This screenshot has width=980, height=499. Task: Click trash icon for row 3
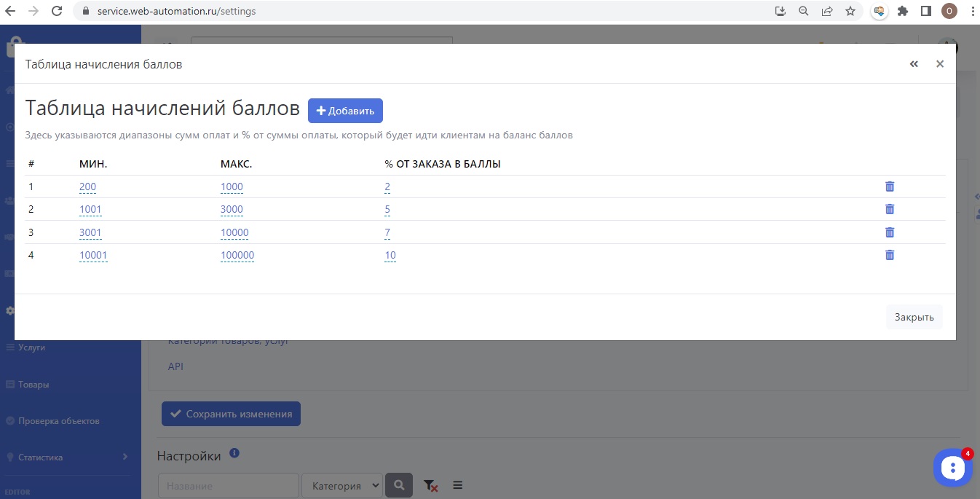click(x=889, y=232)
